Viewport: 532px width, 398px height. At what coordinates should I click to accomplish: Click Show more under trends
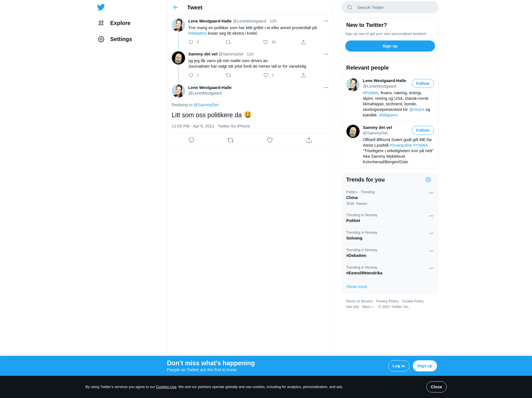(x=357, y=287)
